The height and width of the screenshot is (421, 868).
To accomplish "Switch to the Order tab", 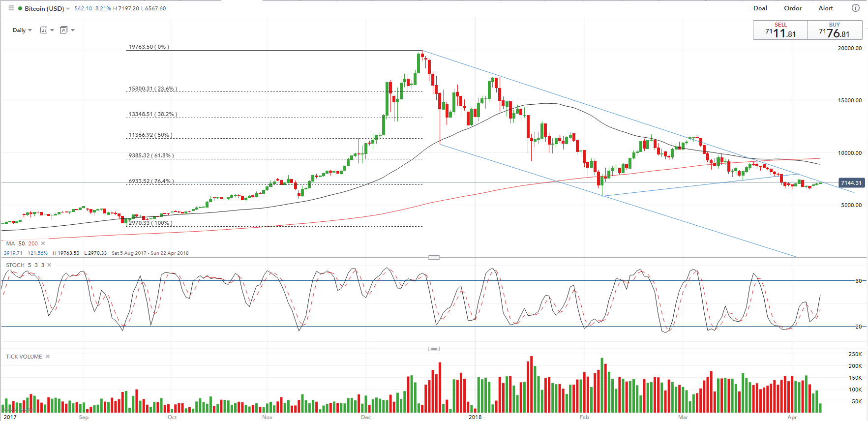I will (x=793, y=8).
